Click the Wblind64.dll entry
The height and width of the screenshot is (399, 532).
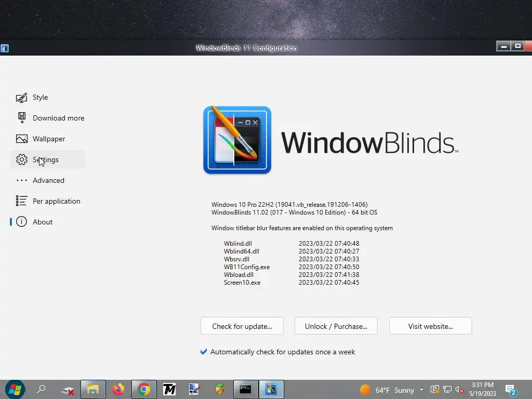click(242, 251)
